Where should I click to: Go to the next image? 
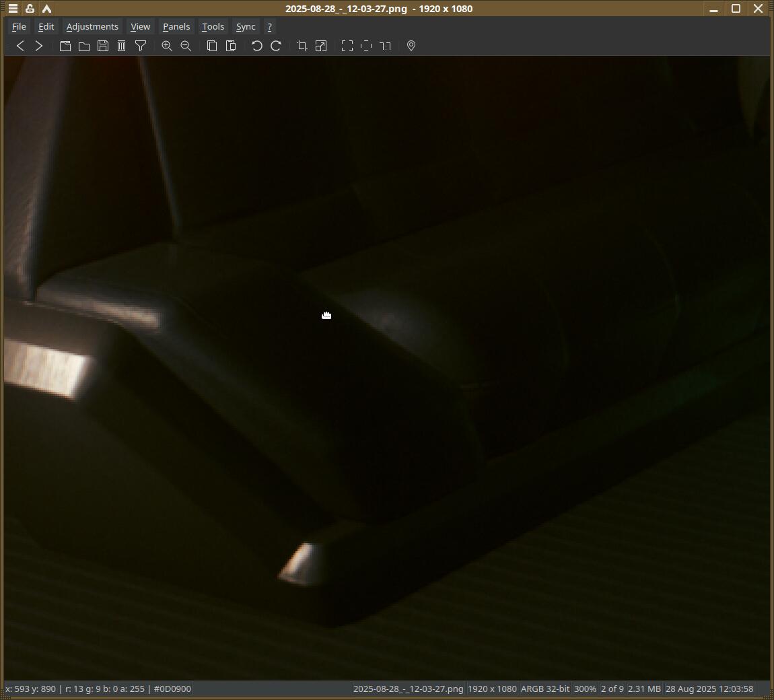(x=39, y=46)
